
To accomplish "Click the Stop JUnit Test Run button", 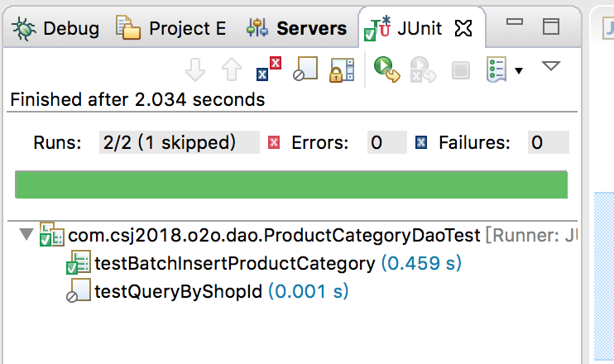I will [460, 70].
